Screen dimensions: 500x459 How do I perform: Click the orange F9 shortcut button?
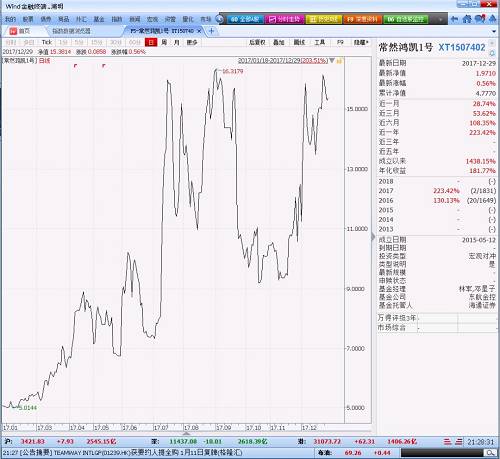point(362,19)
